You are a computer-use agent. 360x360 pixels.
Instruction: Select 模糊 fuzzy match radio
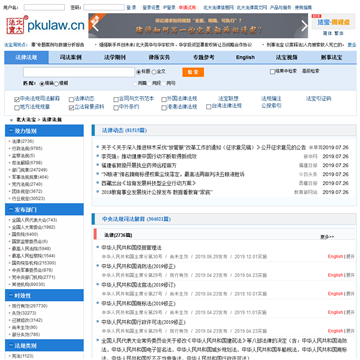(x=56, y=84)
